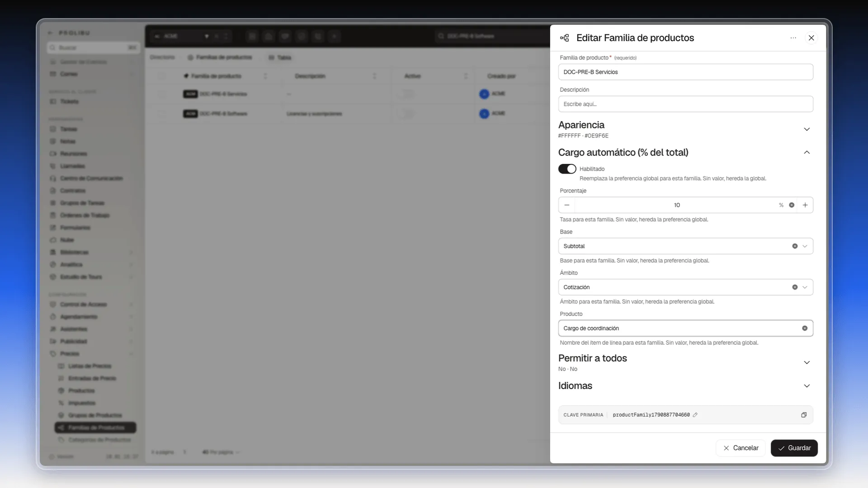Increase percentage with the plus icon
The height and width of the screenshot is (488, 868).
805,205
